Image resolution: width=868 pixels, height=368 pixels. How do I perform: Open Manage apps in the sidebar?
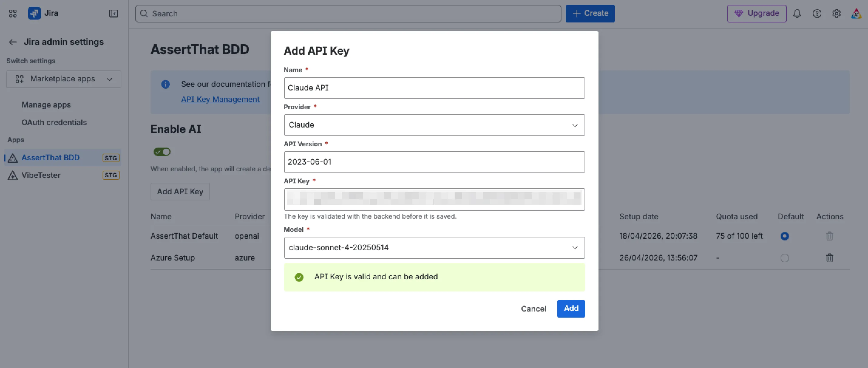46,105
